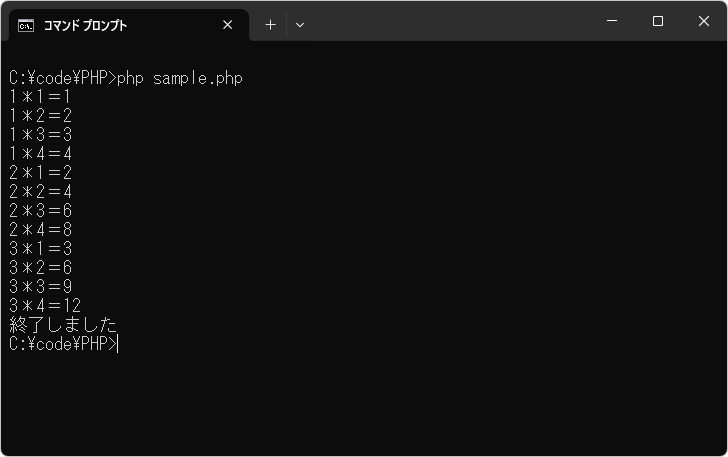Click the output line 2*2=4

pyautogui.click(x=40, y=192)
